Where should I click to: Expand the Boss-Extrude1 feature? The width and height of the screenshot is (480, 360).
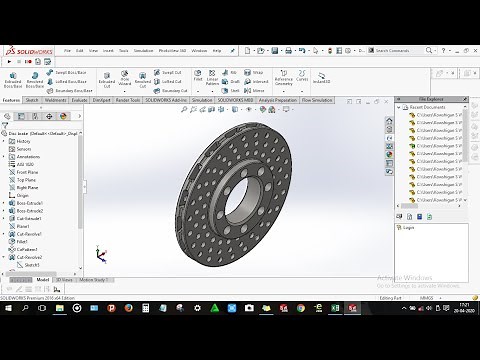coord(4,203)
